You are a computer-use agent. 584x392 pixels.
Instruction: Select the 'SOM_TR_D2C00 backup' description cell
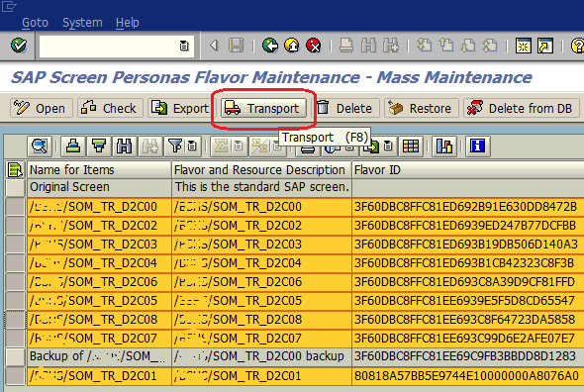point(261,356)
